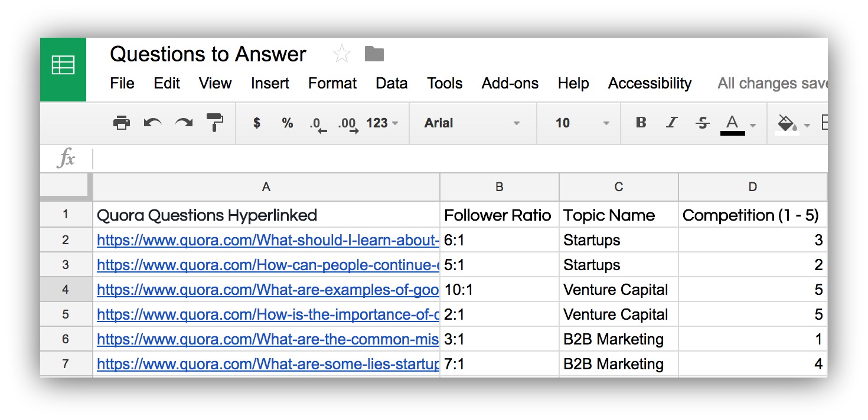The width and height of the screenshot is (868, 420).
Task: Toggle italic formatting
Action: [671, 123]
